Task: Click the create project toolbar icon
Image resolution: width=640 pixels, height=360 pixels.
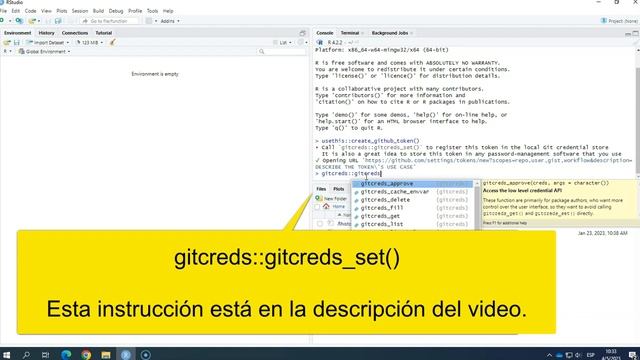Action: (x=19, y=21)
